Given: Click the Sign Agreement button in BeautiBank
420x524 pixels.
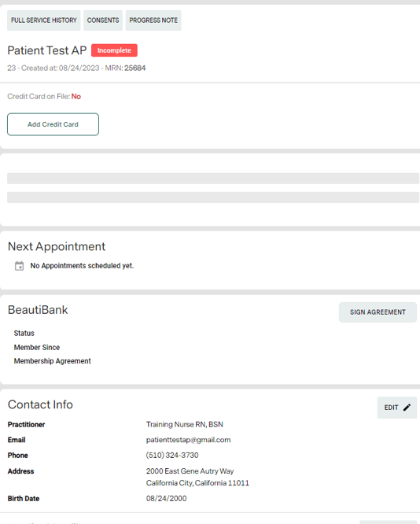Looking at the screenshot, I should (x=378, y=312).
